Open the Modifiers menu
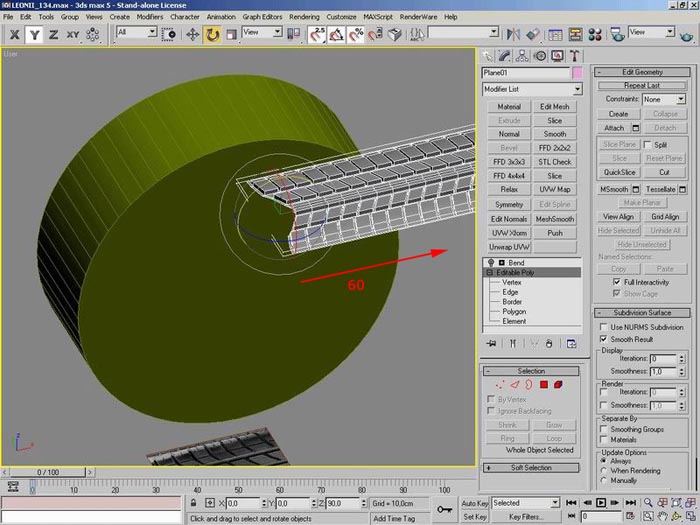This screenshot has height=525, width=700. point(149,17)
